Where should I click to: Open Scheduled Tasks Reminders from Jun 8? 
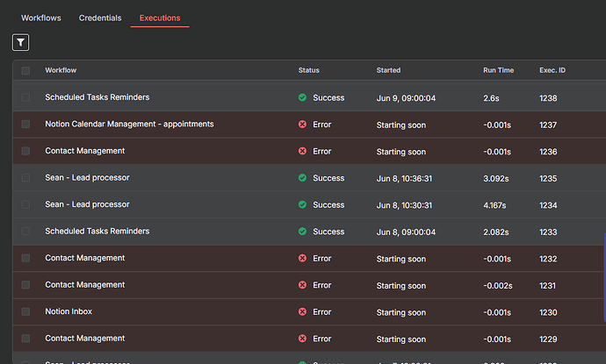tap(97, 232)
